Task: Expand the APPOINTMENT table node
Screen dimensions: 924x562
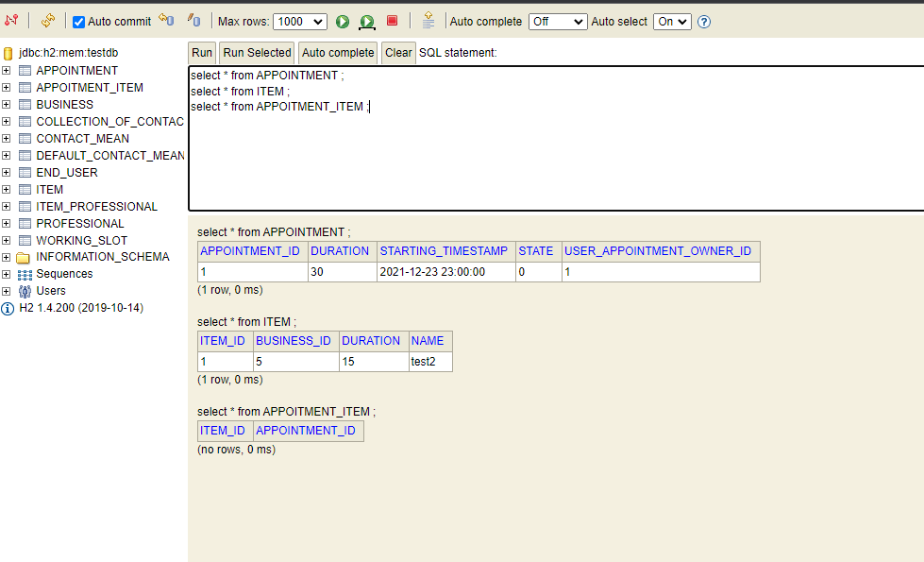Action: click(6, 70)
